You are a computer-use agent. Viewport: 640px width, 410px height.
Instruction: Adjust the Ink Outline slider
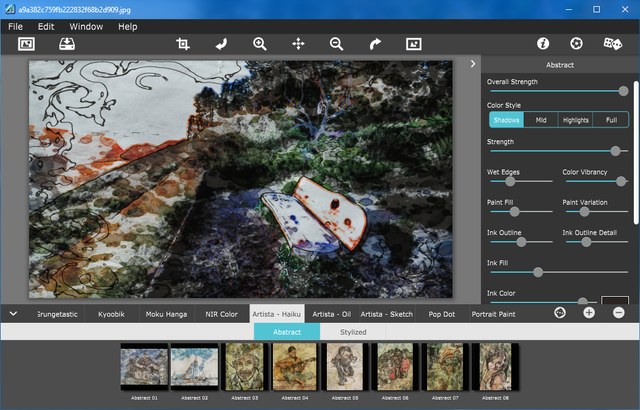tap(521, 242)
